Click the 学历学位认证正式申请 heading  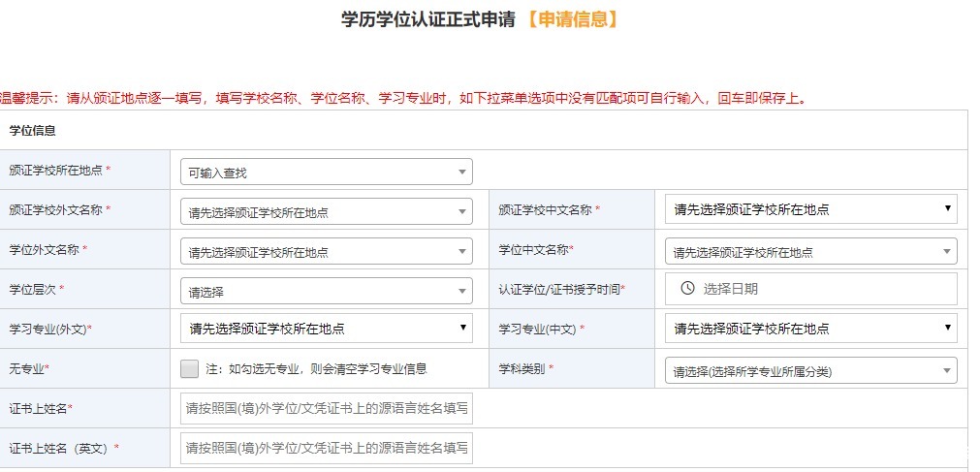coord(428,19)
